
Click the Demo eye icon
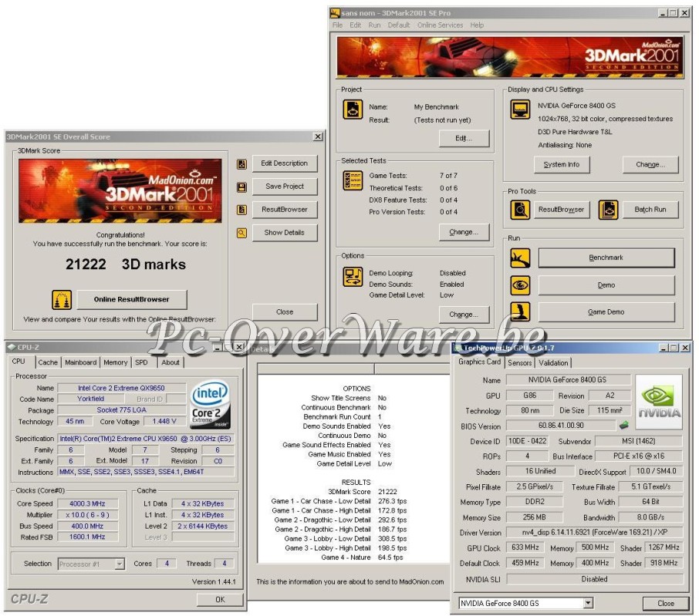(520, 285)
